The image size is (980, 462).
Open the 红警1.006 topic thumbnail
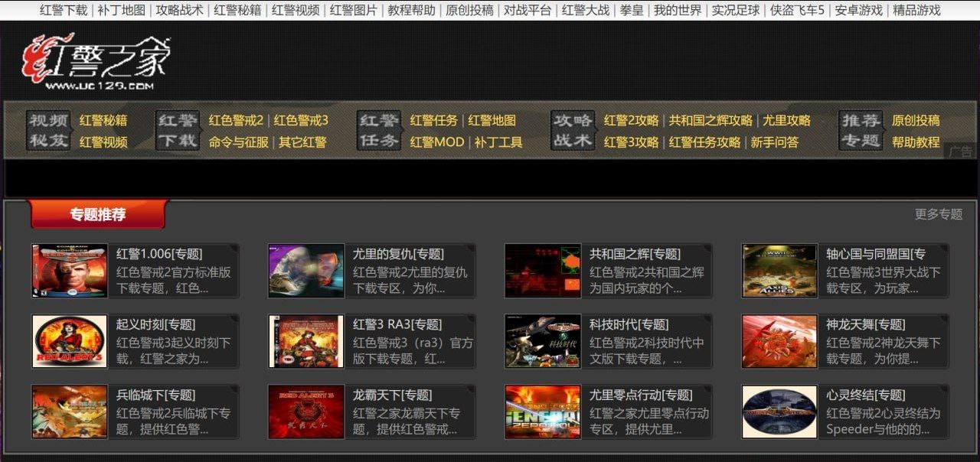pos(70,271)
